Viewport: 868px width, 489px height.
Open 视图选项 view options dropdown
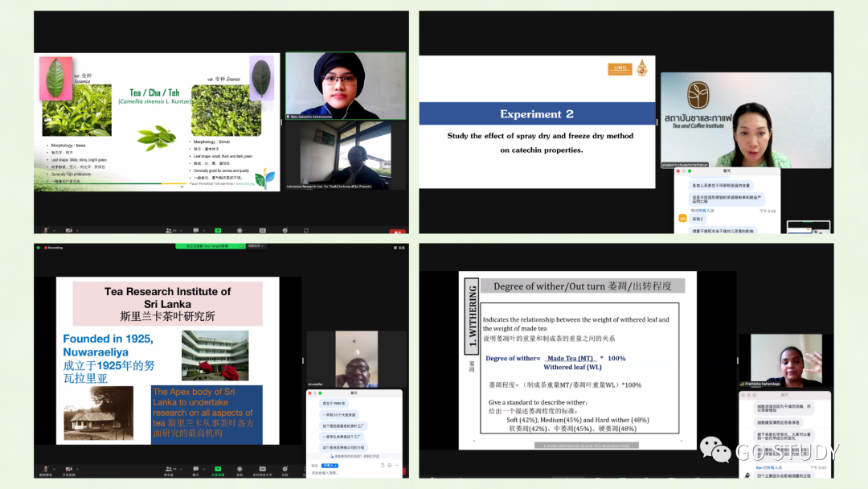coord(256,246)
